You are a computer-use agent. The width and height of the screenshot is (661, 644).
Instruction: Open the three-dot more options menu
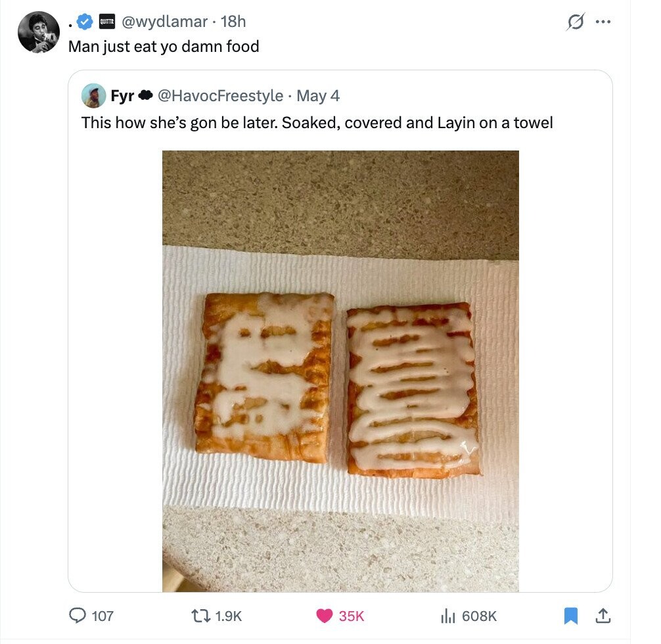(602, 22)
